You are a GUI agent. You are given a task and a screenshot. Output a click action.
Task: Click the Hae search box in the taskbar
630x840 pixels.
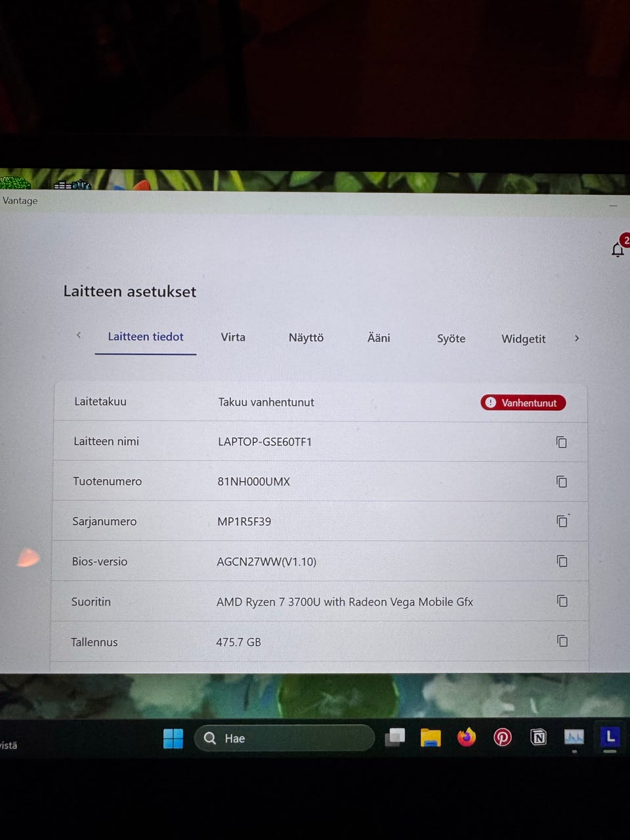(284, 738)
